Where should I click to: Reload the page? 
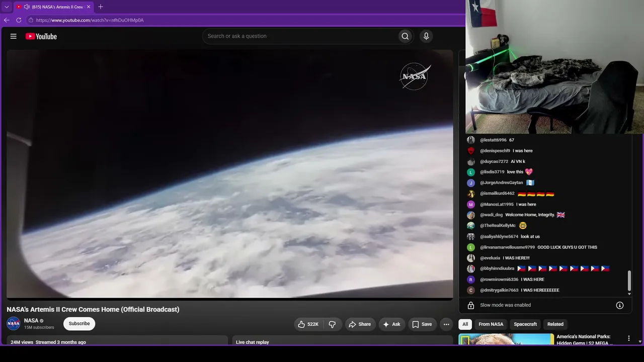(19, 20)
